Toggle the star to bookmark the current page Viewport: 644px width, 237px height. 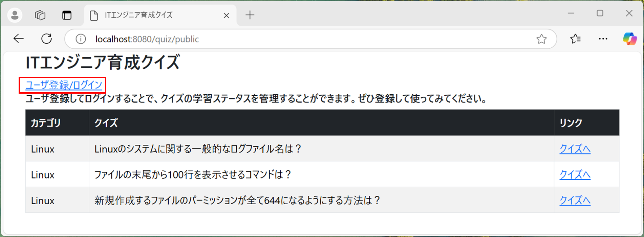tap(542, 39)
